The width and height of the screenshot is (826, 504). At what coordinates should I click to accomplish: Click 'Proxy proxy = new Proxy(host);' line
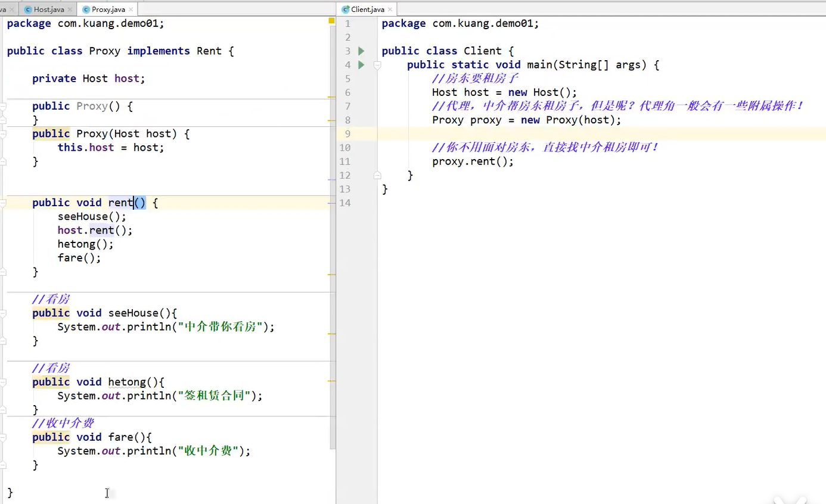(527, 120)
